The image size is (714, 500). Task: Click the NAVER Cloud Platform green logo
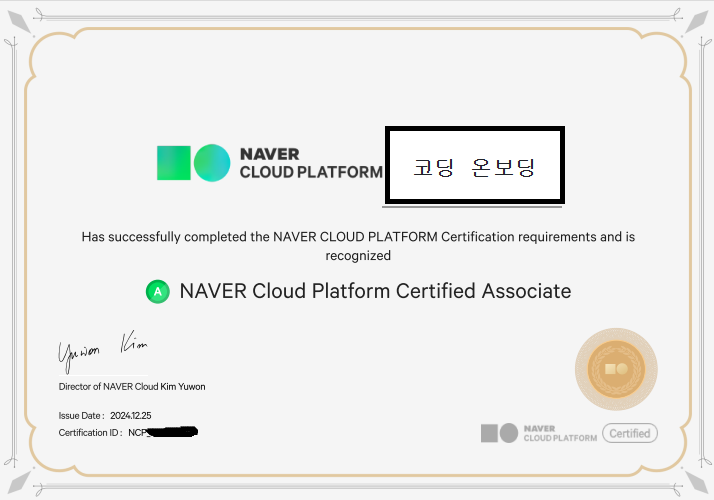click(x=194, y=163)
